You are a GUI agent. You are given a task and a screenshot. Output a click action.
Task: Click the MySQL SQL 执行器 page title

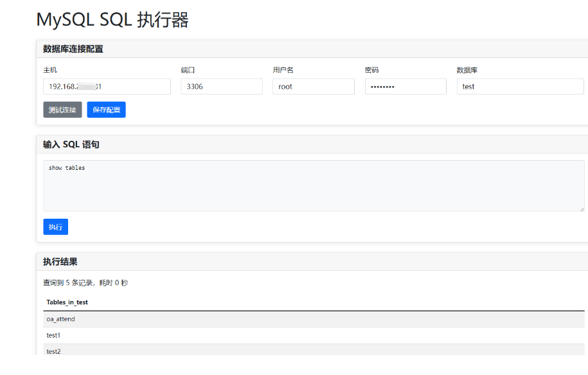point(112,19)
